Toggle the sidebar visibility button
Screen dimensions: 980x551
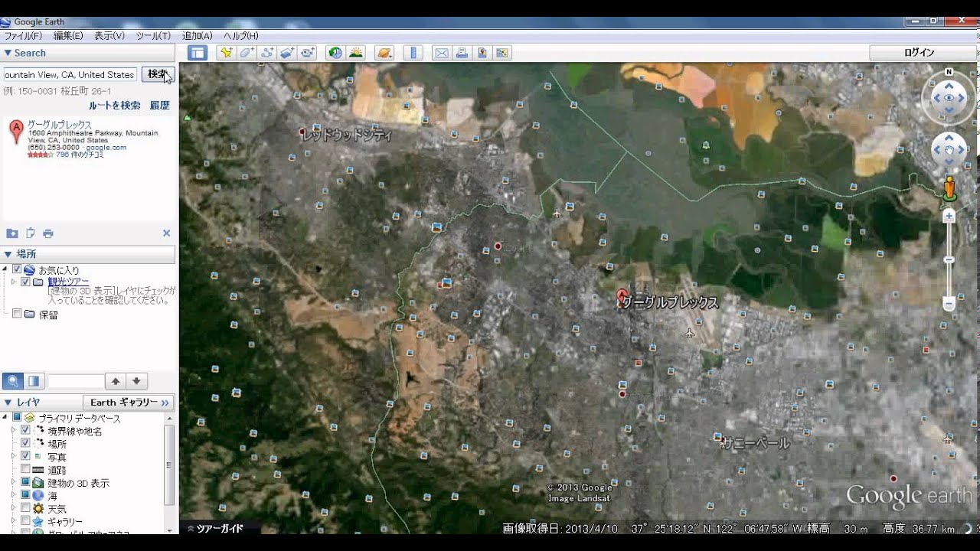[x=198, y=53]
